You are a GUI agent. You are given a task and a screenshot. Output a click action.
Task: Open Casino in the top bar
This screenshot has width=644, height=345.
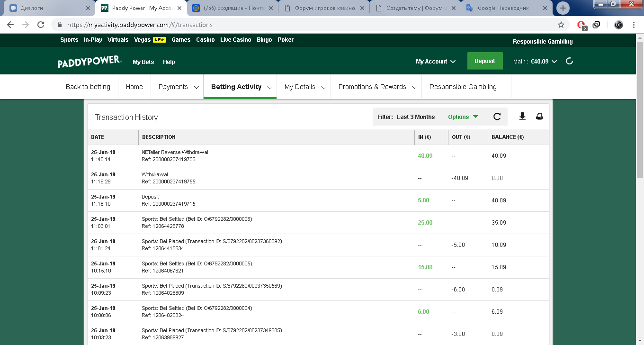[206, 40]
